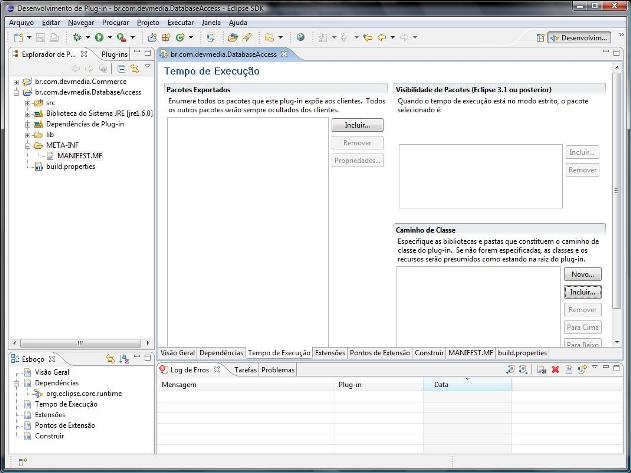Image resolution: width=631 pixels, height=473 pixels.
Task: Click the globe web browser icon
Action: tap(300, 37)
